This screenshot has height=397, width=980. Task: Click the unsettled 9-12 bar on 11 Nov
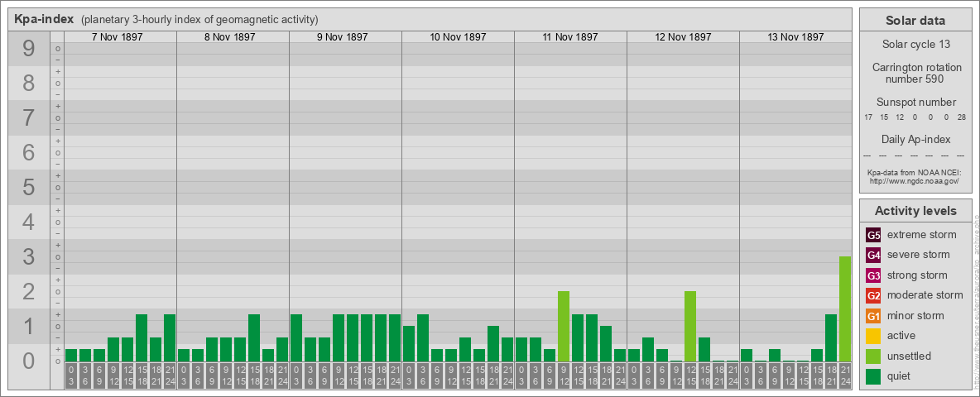pyautogui.click(x=564, y=327)
